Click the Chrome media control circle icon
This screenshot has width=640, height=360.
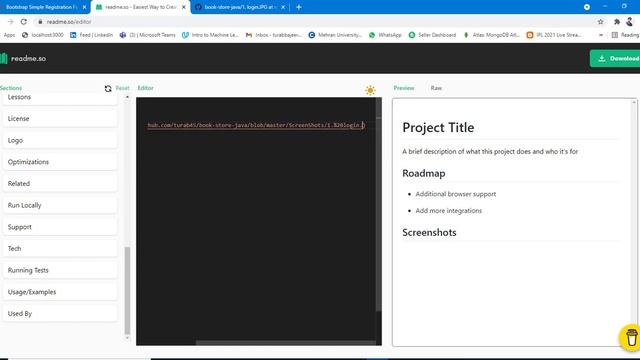(x=587, y=7)
